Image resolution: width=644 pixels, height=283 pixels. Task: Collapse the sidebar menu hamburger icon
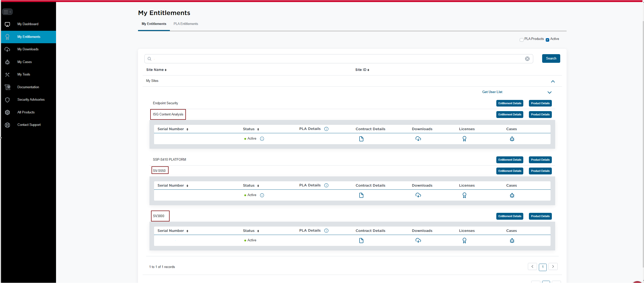pos(7,12)
